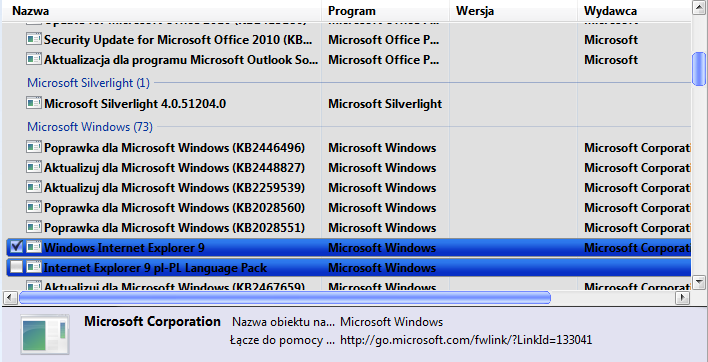Click the icon next to Poprawka KB2028551
The height and width of the screenshot is (362, 708).
(x=34, y=227)
